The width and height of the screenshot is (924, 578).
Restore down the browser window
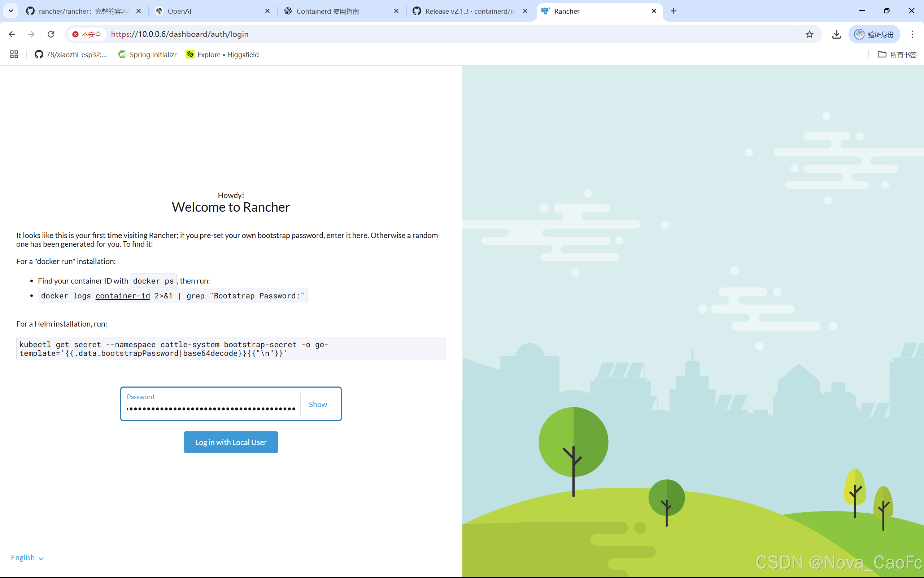tap(886, 11)
